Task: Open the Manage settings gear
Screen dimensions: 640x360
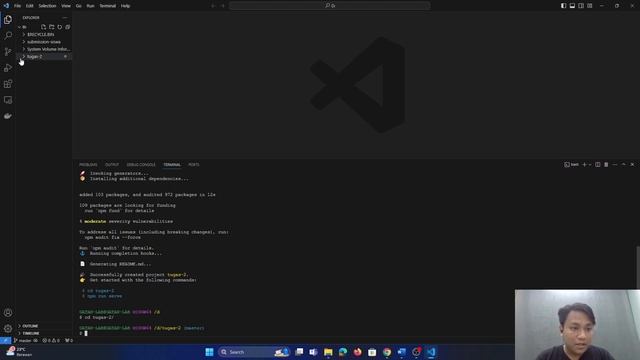Action: pyautogui.click(x=8, y=329)
